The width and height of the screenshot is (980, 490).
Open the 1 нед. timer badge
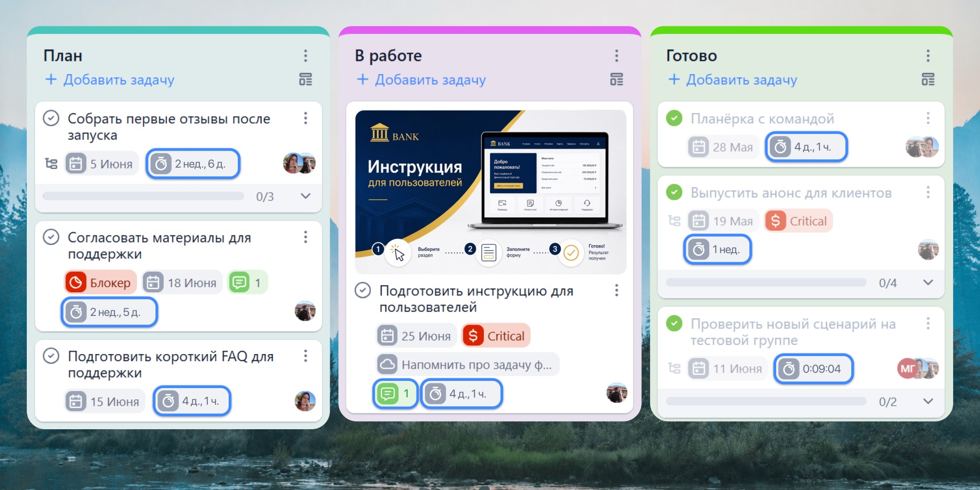pos(718,249)
